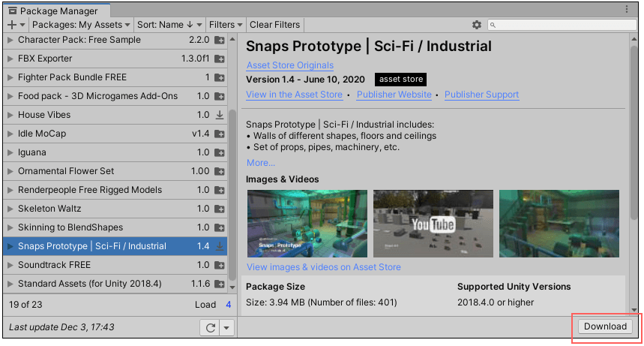Open the Sort: Name dropdown
The height and width of the screenshot is (346, 644).
[x=168, y=25]
